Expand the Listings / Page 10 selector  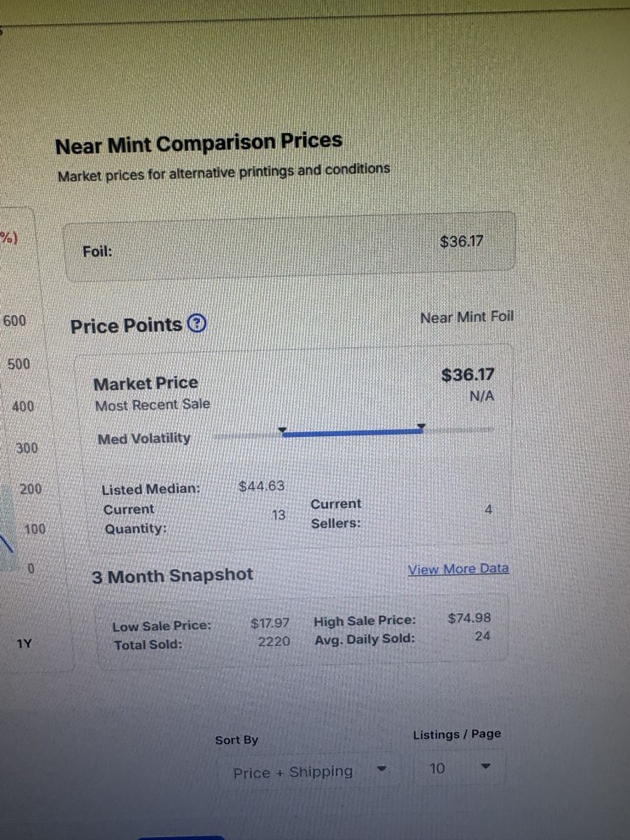click(x=459, y=768)
